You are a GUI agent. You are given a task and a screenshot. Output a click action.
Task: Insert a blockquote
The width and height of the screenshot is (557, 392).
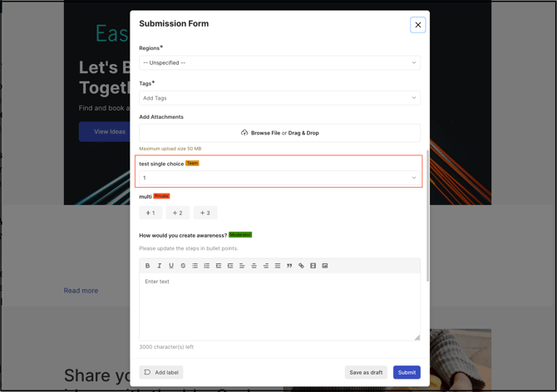[289, 266]
